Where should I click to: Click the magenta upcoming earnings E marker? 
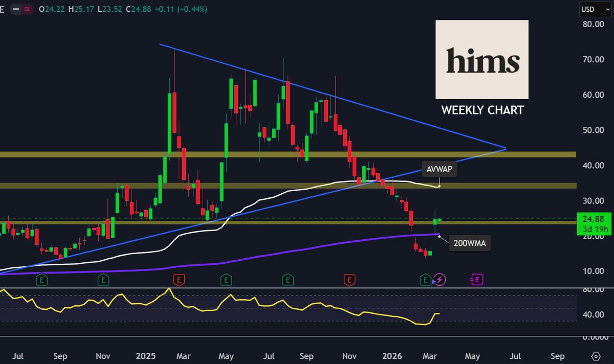coord(477,279)
